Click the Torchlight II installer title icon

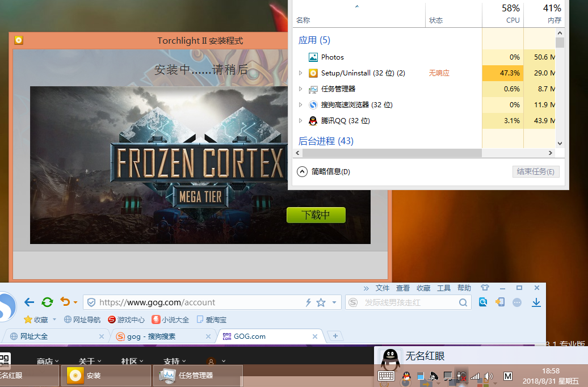tap(19, 40)
